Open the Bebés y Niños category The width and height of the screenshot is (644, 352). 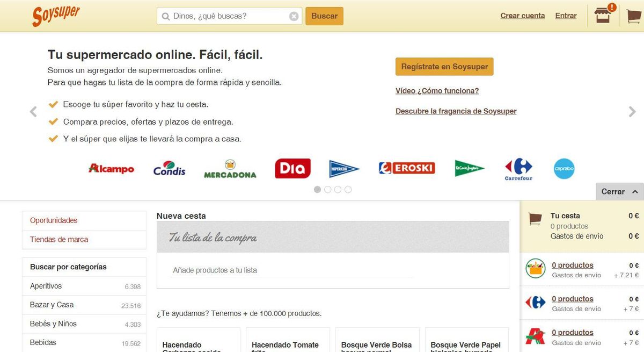click(84, 324)
